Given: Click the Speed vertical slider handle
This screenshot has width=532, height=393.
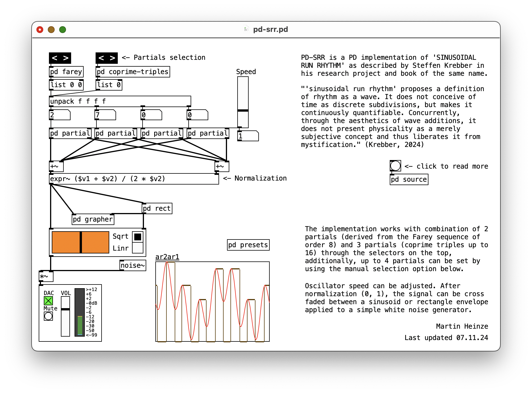Looking at the screenshot, I should tap(243, 110).
